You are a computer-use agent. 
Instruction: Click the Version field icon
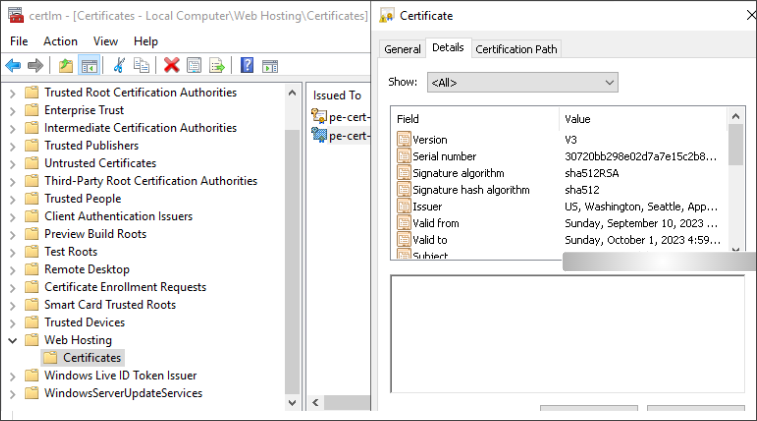(x=404, y=139)
